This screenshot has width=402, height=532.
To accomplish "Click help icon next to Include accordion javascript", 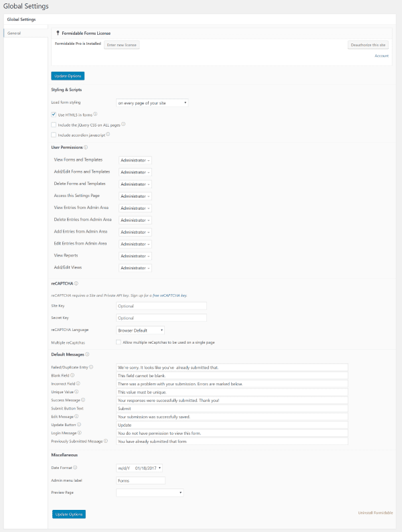I will (108, 135).
